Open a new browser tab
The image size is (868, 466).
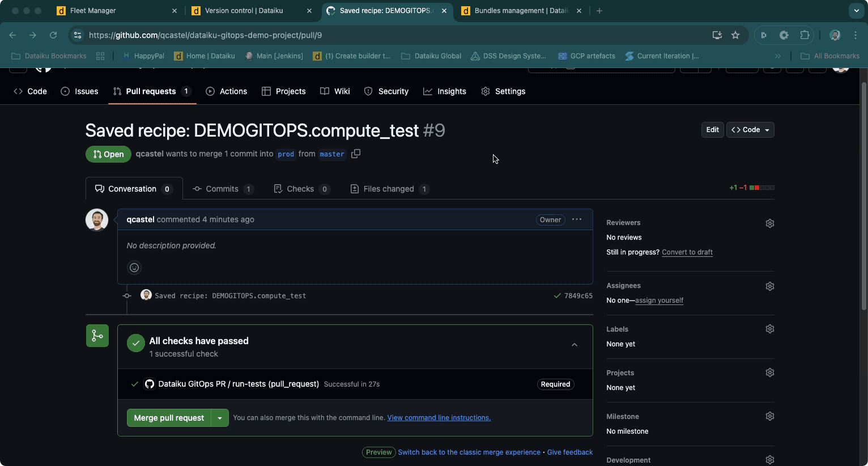point(599,11)
